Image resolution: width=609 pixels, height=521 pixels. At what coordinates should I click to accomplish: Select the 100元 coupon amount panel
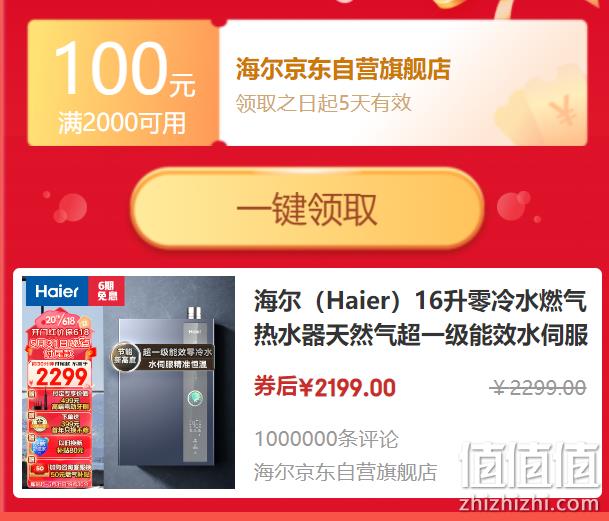(124, 83)
